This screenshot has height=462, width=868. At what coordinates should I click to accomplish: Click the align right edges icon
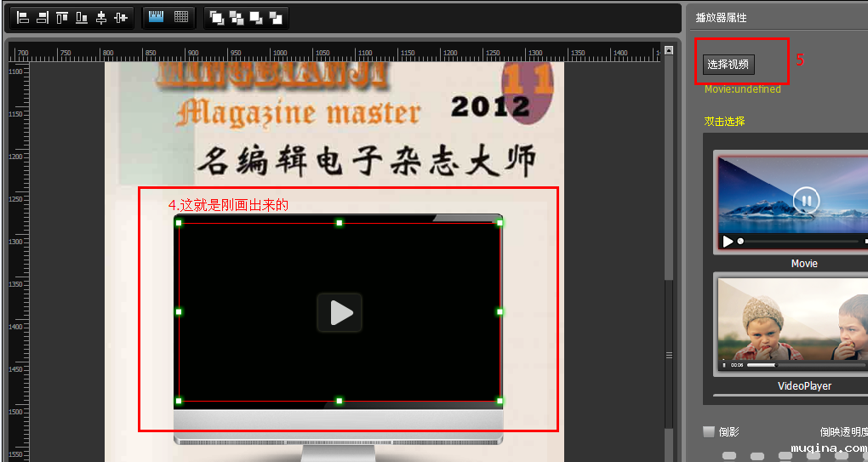pos(42,17)
